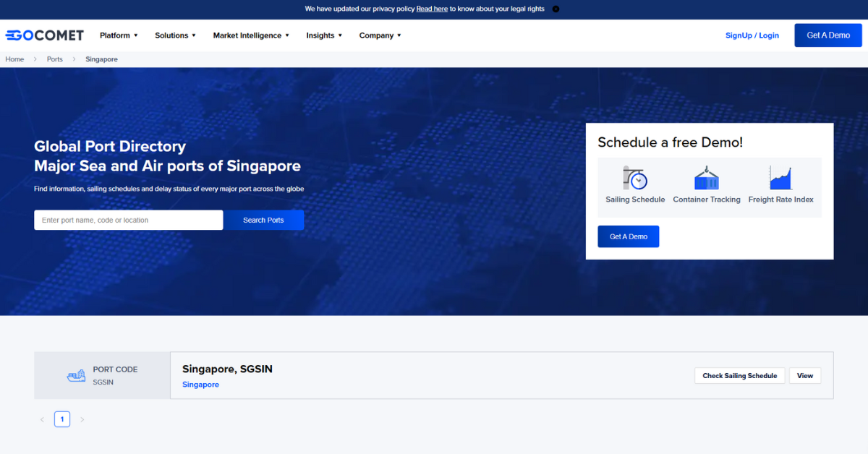Dismiss the privacy policy banner close icon
The height and width of the screenshot is (454, 868).
[556, 9]
